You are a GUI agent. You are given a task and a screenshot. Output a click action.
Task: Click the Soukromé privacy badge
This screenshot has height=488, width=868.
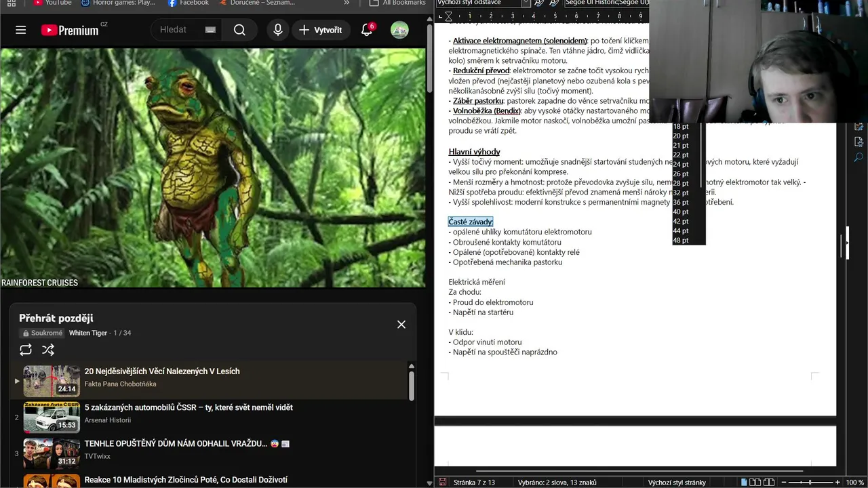[x=42, y=333]
